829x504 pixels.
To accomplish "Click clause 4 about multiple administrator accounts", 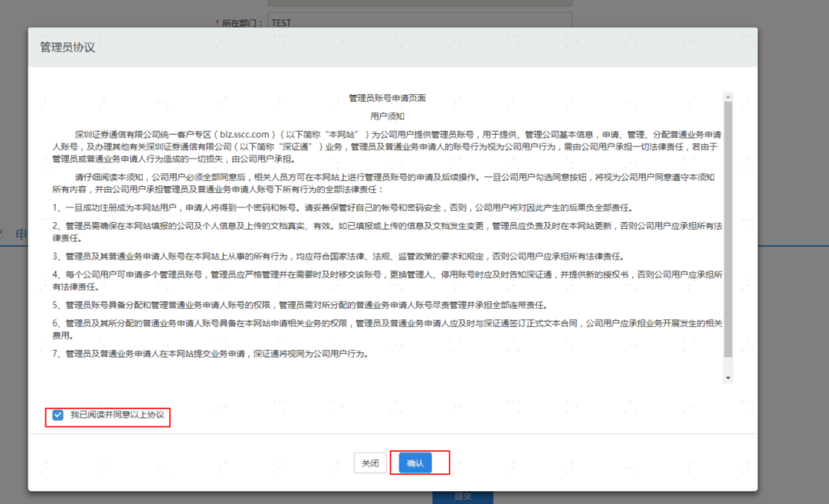I will (x=387, y=281).
